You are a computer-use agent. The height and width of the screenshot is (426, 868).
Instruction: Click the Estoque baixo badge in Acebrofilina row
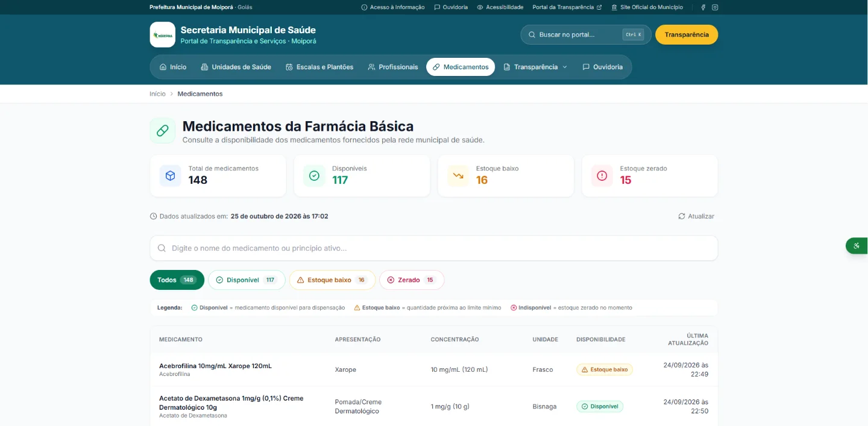click(x=605, y=369)
